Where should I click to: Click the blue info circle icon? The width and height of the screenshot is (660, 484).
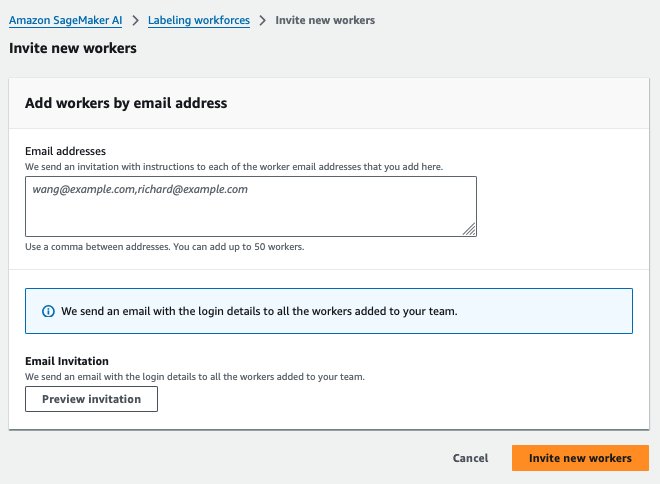point(48,311)
